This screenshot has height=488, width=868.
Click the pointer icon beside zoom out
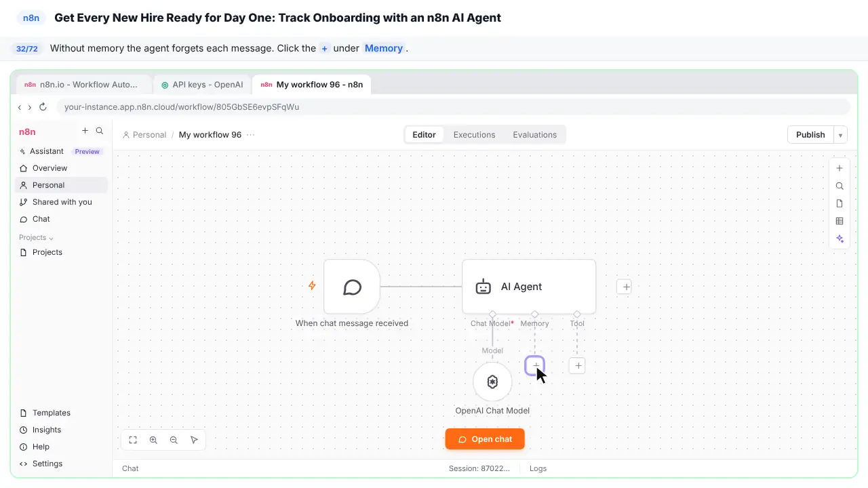(194, 440)
